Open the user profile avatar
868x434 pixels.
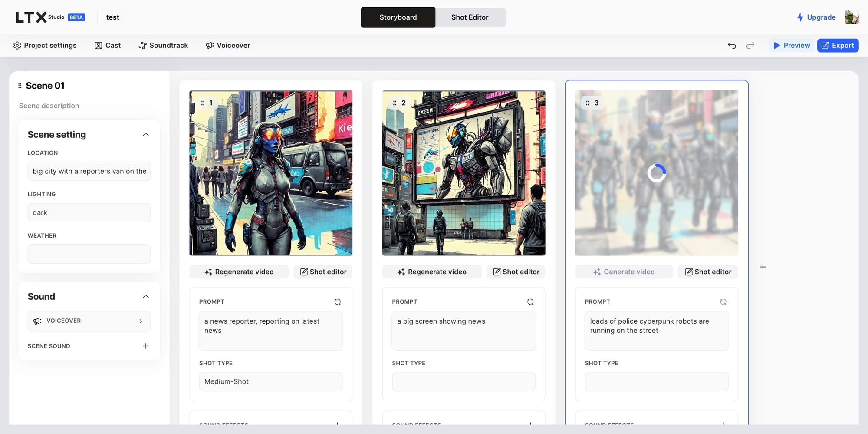tap(852, 17)
